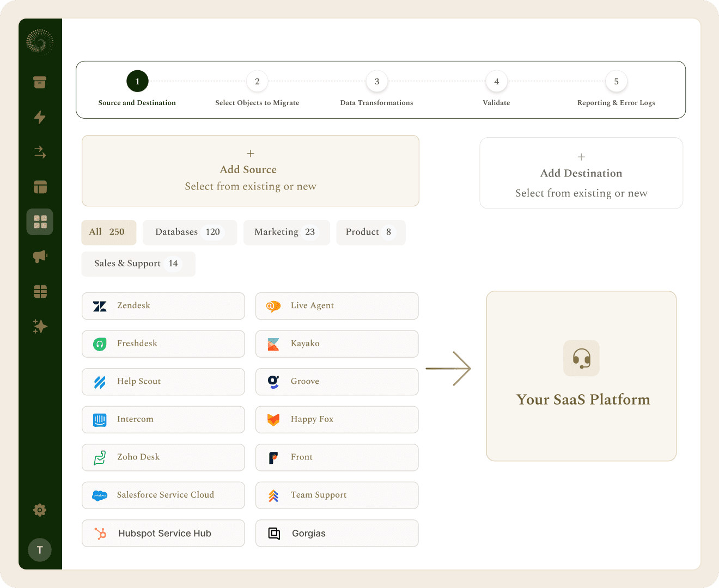This screenshot has height=588, width=719.
Task: Open the archive box icon in sidebar
Action: pyautogui.click(x=40, y=82)
